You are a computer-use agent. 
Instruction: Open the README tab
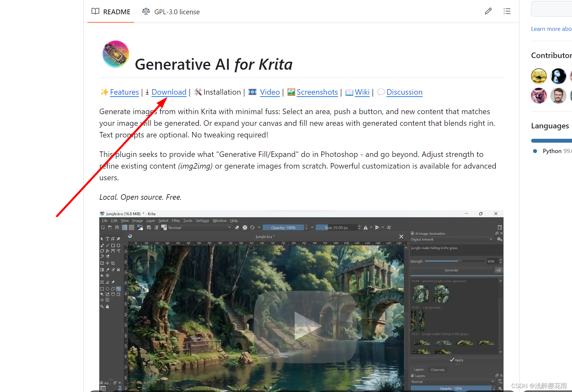pyautogui.click(x=111, y=12)
